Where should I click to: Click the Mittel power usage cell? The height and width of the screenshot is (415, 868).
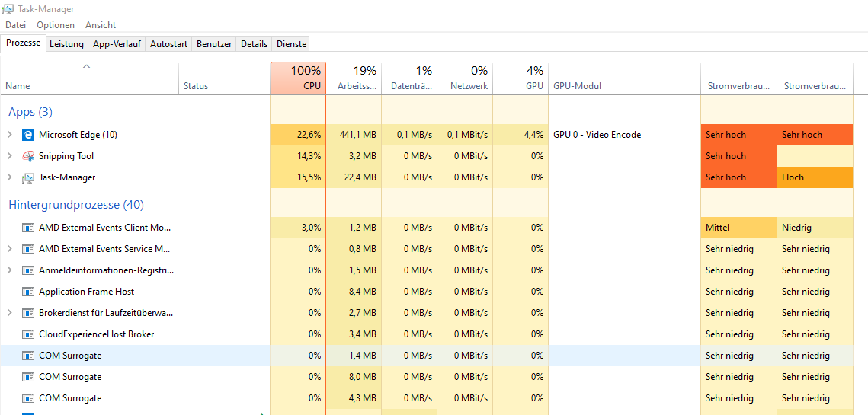click(x=738, y=228)
